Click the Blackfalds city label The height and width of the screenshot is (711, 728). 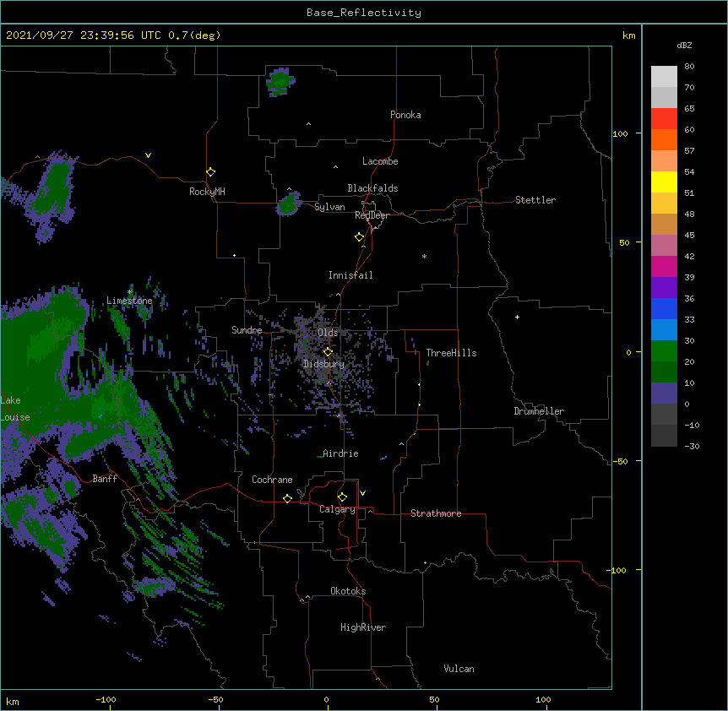tap(372, 188)
